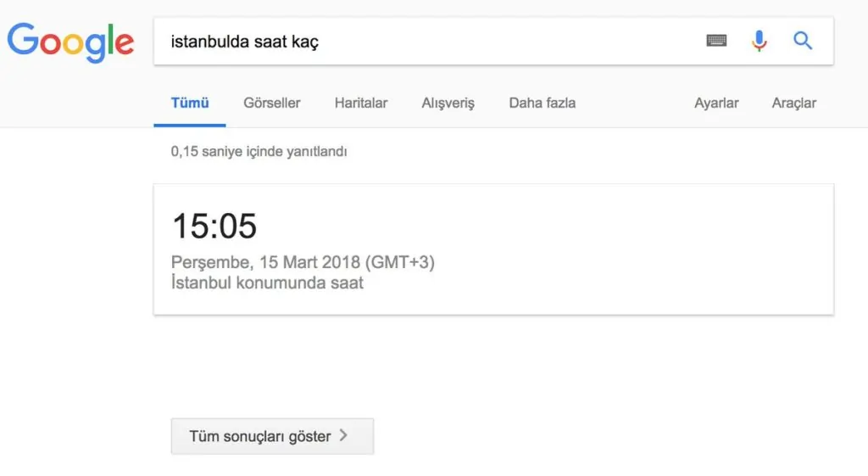Screen dimensions: 868x476
Task: Open the Ayarlar dropdown
Action: tap(716, 104)
